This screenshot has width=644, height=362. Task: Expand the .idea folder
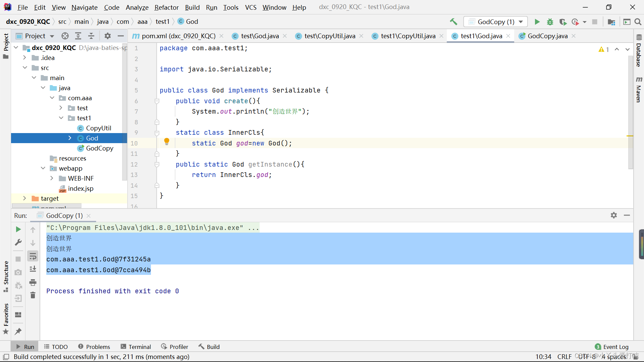tap(25, 58)
